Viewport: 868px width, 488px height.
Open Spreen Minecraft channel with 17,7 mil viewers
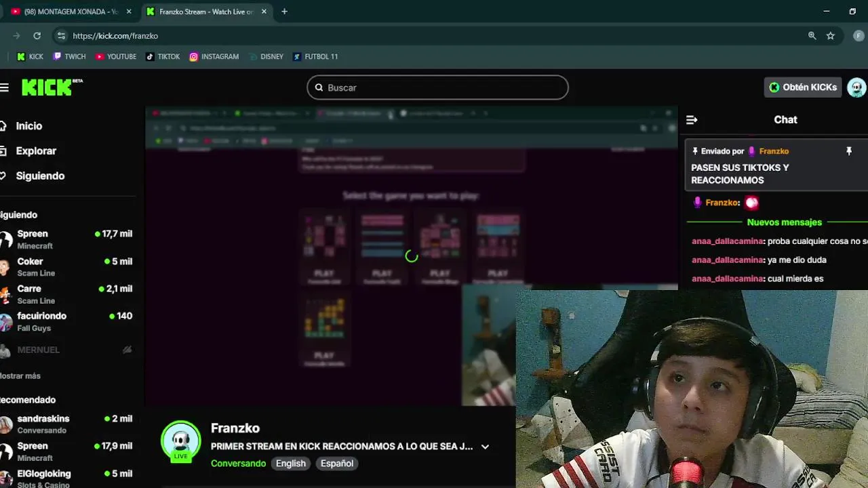click(x=66, y=240)
